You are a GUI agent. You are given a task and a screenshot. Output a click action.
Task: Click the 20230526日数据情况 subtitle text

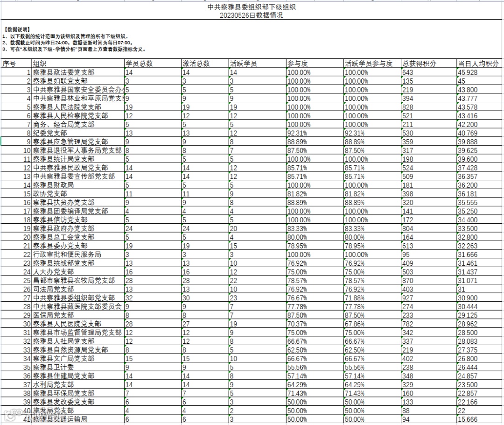click(252, 15)
